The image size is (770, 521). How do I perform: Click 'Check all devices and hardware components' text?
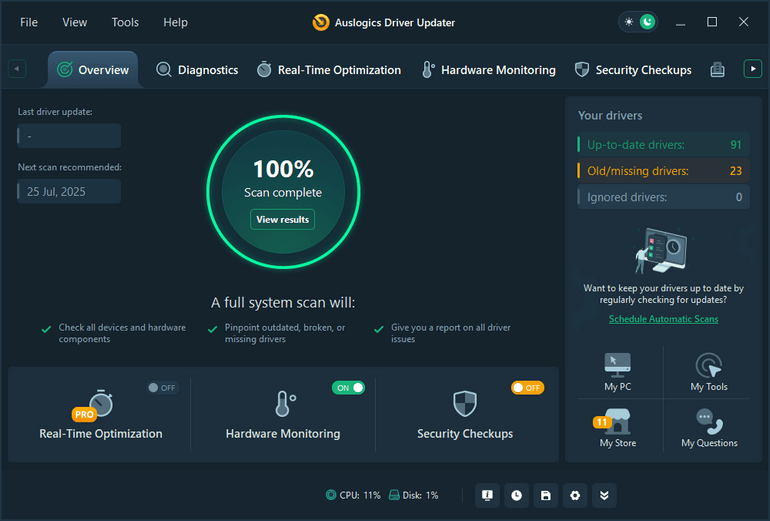[122, 333]
